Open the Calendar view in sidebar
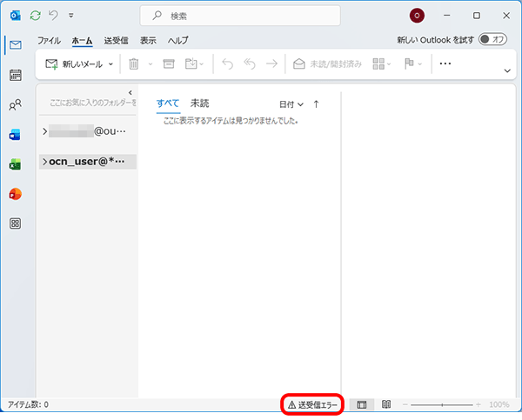This screenshot has height=420, width=522. (15, 75)
